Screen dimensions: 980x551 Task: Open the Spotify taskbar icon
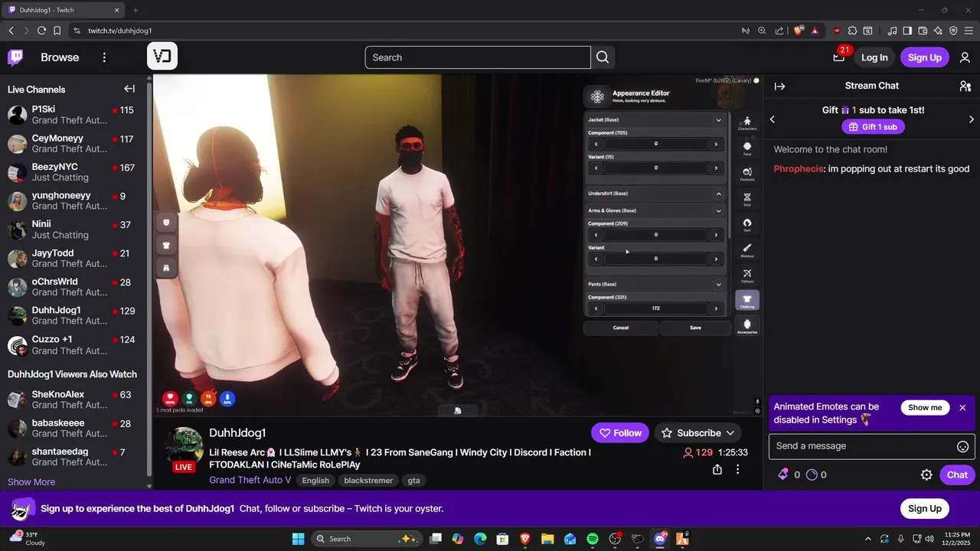tap(593, 539)
